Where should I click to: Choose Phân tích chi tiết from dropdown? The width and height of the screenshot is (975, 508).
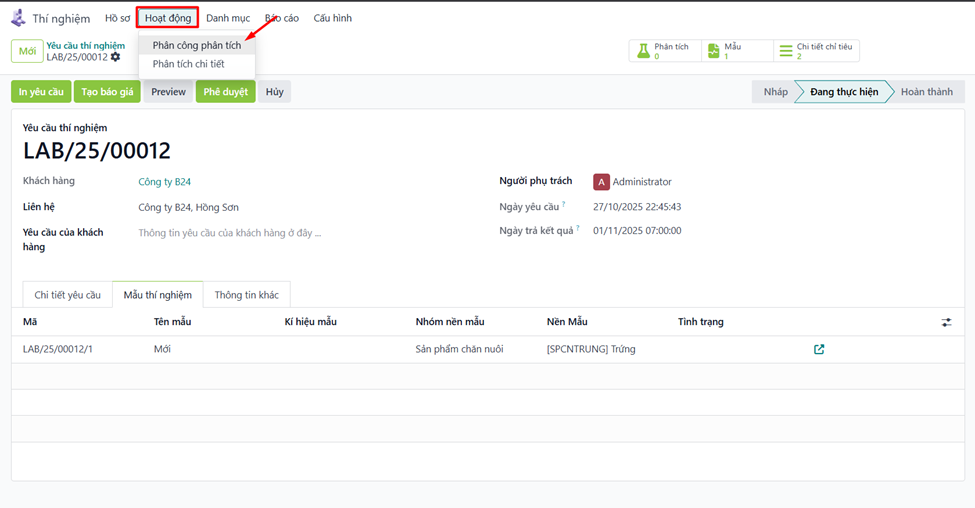[x=188, y=64]
